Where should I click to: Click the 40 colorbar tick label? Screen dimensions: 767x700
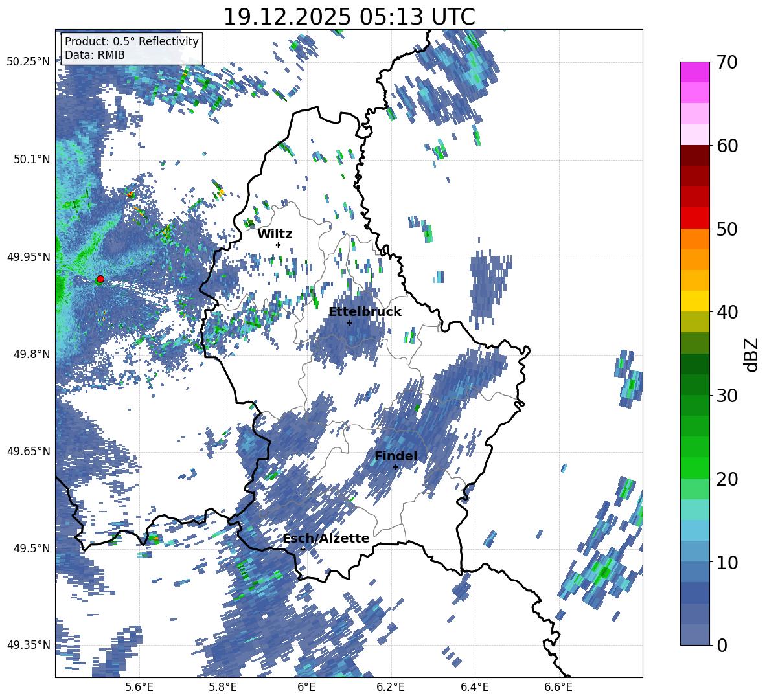tap(727, 312)
